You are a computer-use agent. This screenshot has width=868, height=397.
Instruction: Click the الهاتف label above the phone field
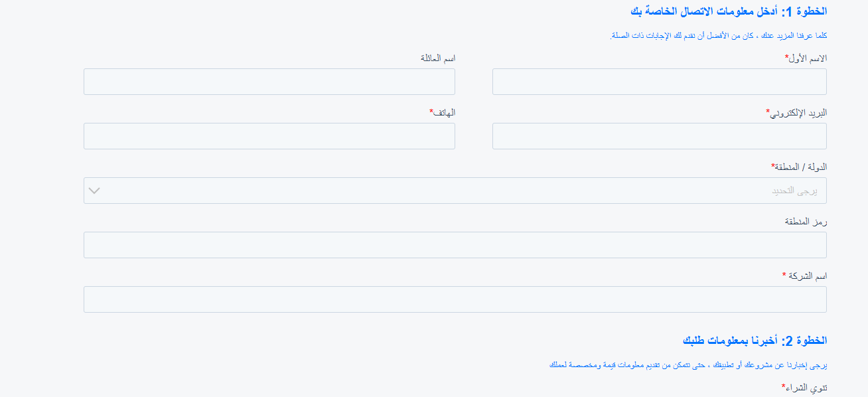point(443,113)
